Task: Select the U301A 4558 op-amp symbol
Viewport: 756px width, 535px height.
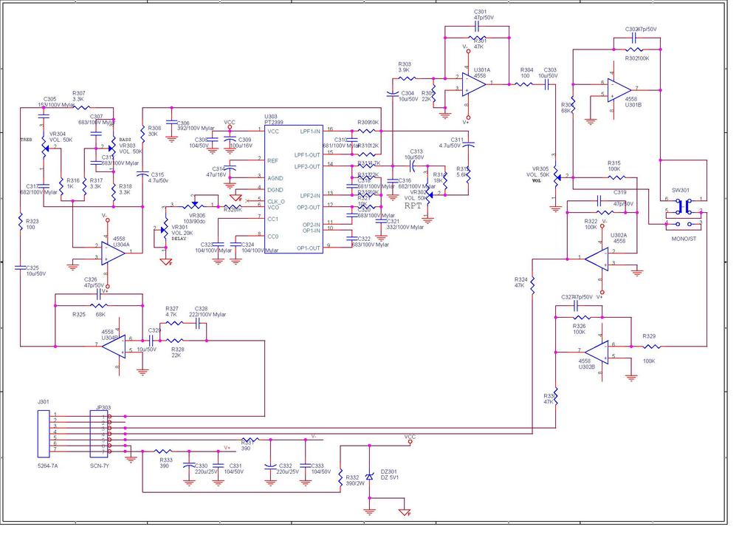Action: 473,84
